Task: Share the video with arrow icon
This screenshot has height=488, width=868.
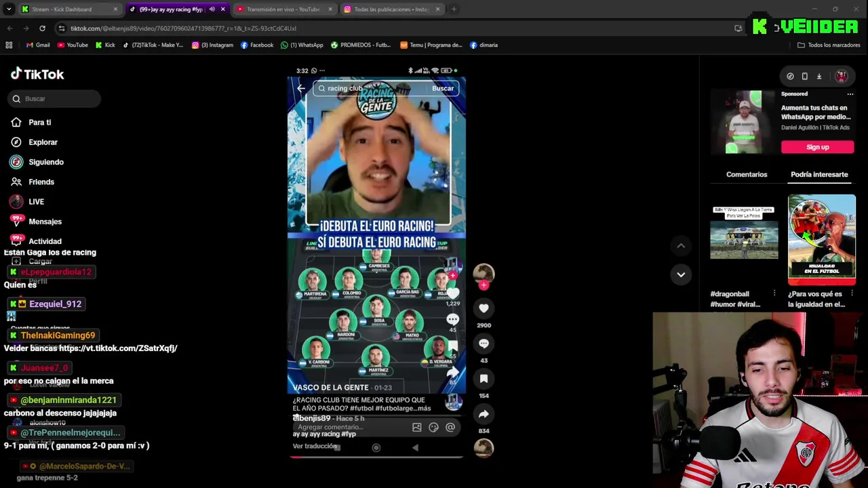Action: pos(484,414)
